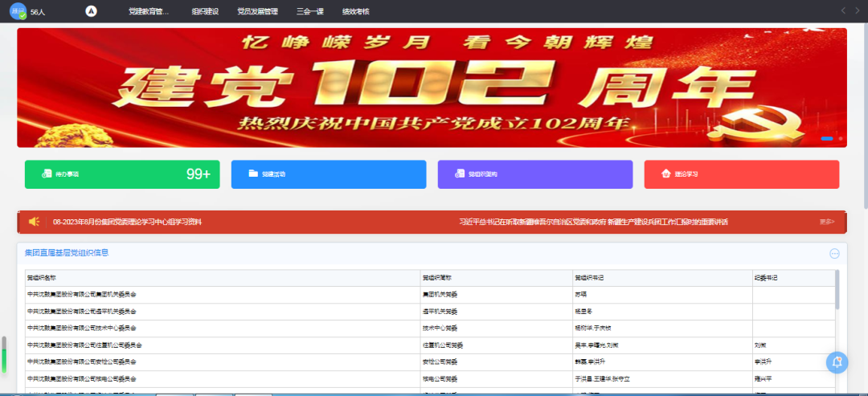Open the 三会一课 menu

coord(310,11)
